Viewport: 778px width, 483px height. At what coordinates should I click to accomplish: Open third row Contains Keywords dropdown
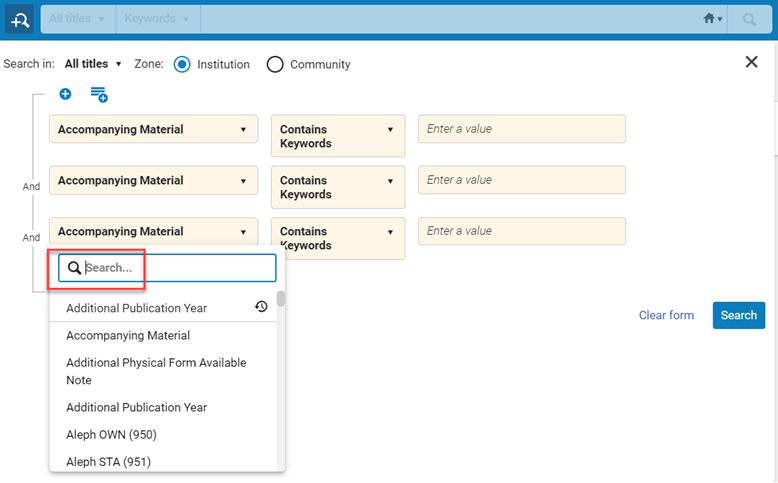tap(338, 238)
